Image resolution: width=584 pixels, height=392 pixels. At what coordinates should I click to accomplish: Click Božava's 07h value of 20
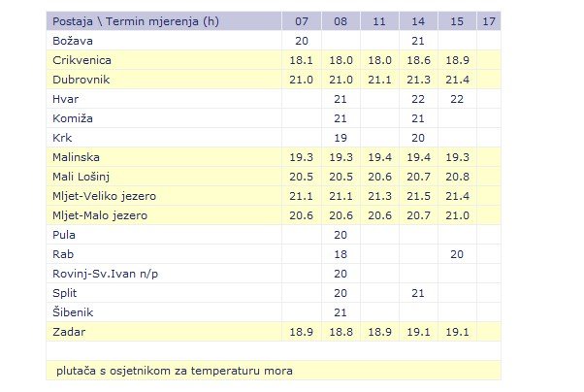tap(301, 41)
